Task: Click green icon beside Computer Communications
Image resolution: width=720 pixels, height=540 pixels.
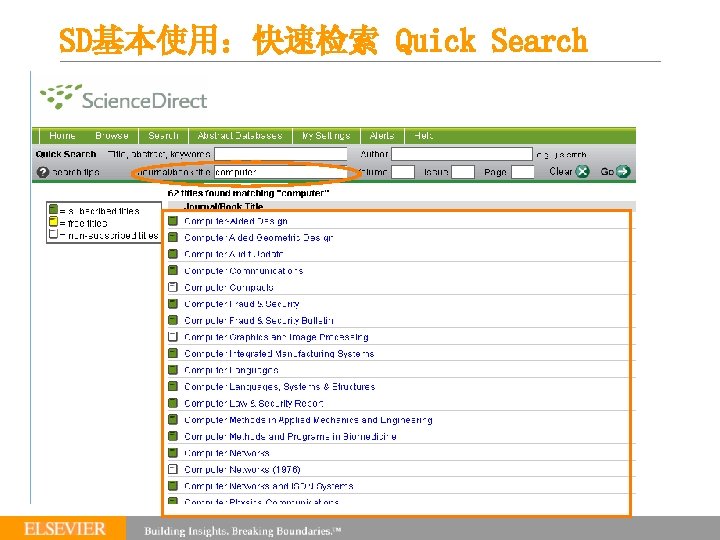Action: [173, 270]
